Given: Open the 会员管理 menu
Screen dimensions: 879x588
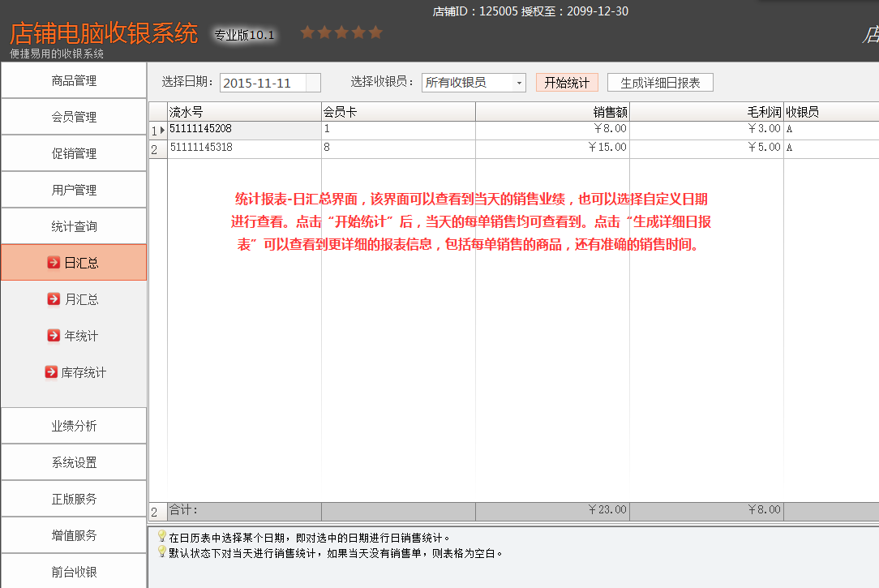Looking at the screenshot, I should [74, 117].
